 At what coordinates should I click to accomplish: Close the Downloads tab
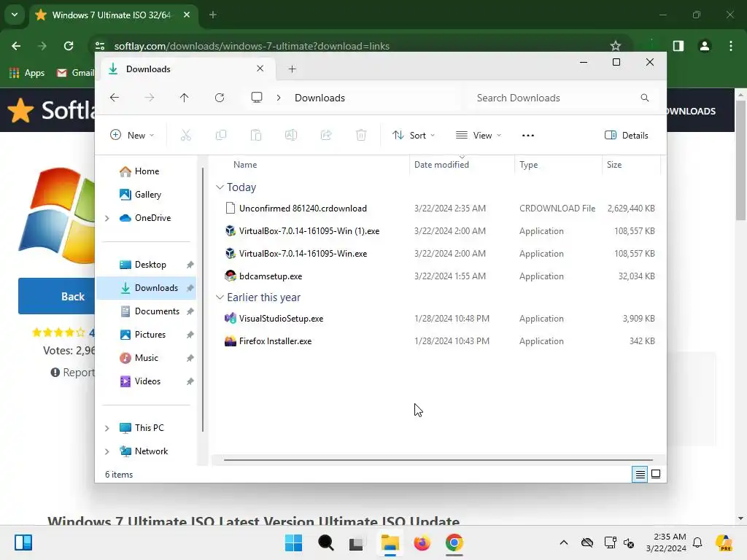pyautogui.click(x=260, y=69)
